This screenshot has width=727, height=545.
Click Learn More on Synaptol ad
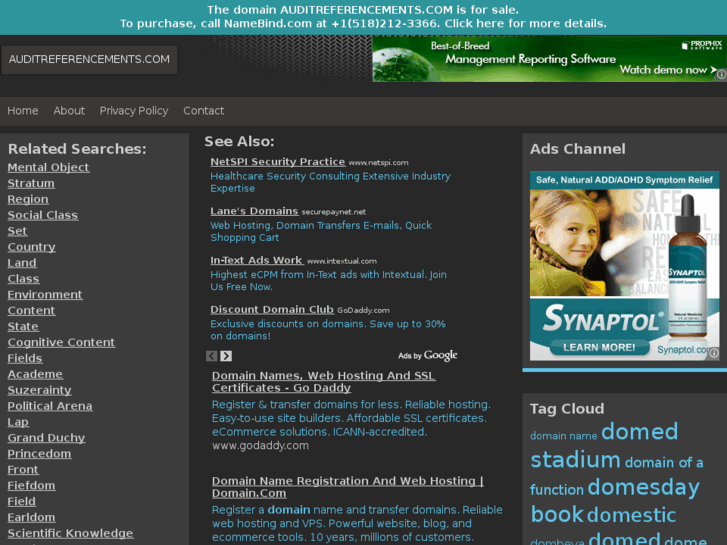599,347
